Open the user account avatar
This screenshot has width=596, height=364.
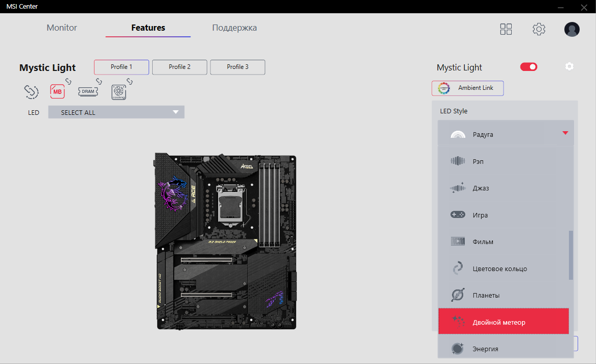click(x=571, y=29)
